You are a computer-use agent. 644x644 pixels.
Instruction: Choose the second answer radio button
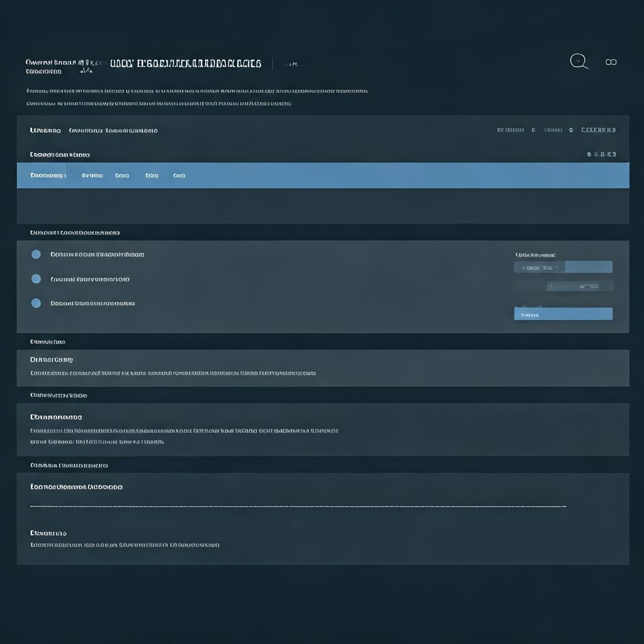(x=36, y=279)
